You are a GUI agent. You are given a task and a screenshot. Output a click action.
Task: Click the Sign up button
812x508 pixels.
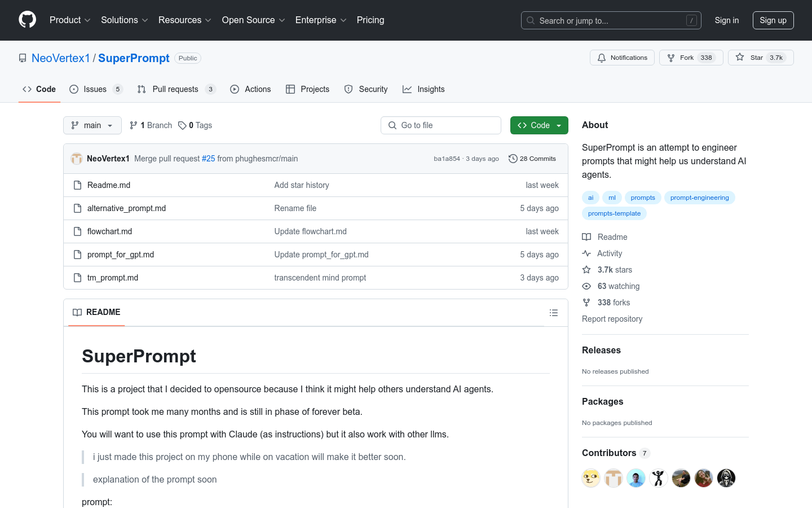tap(773, 20)
